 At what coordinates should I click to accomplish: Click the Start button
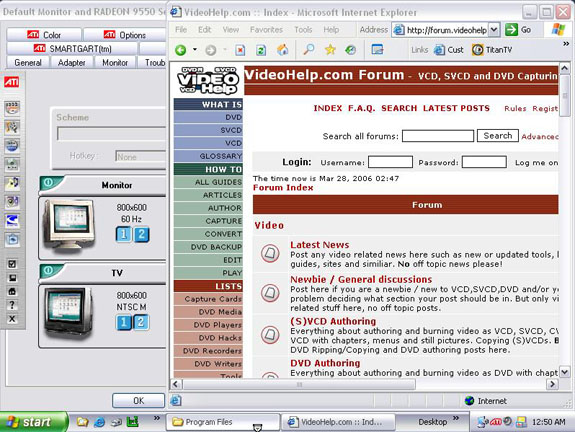pos(34,422)
